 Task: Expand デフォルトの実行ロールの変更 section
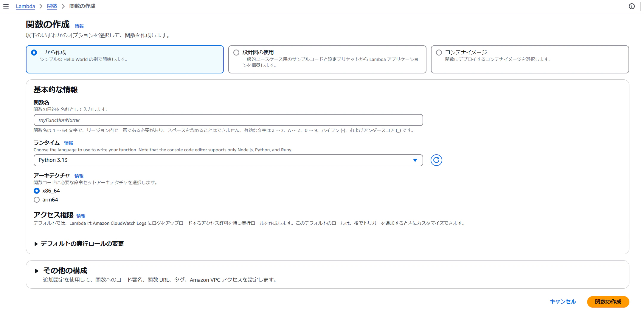(79, 244)
